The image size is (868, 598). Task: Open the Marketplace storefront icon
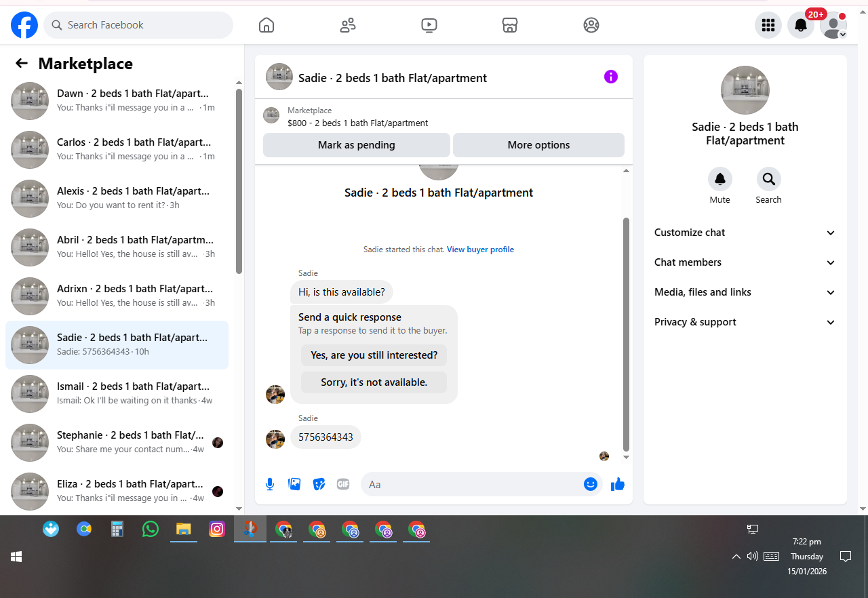[510, 25]
